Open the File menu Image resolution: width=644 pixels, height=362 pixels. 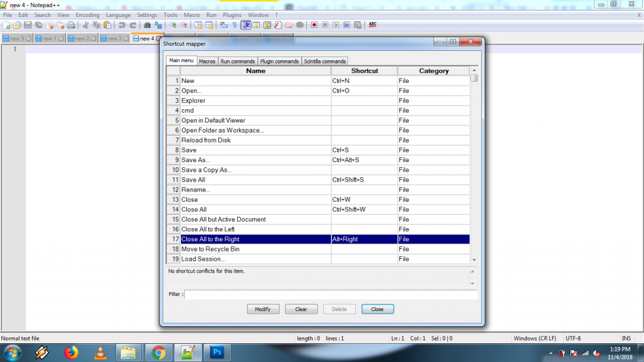[x=8, y=15]
